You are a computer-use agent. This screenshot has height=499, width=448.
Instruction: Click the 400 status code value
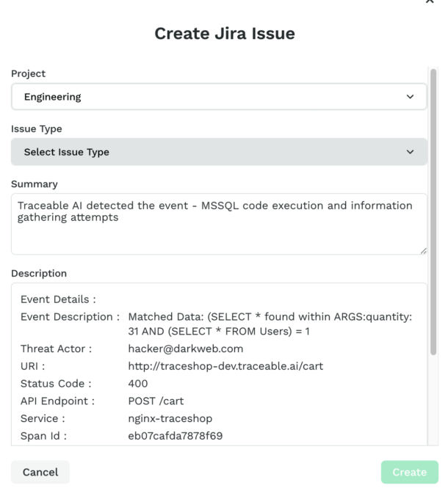pos(138,383)
